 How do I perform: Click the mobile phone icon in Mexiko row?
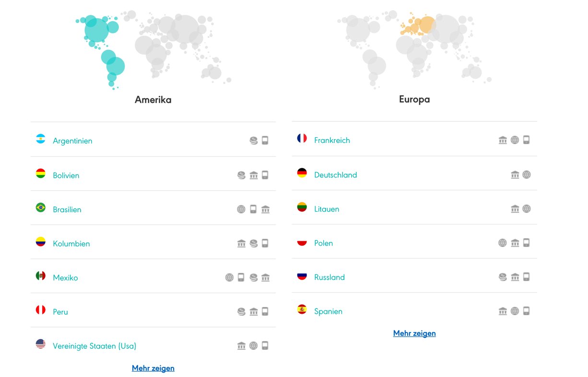click(241, 278)
